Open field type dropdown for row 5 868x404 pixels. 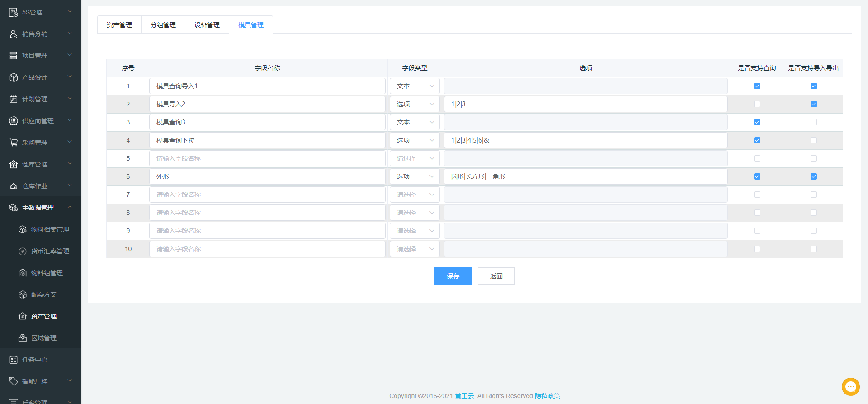pos(415,158)
